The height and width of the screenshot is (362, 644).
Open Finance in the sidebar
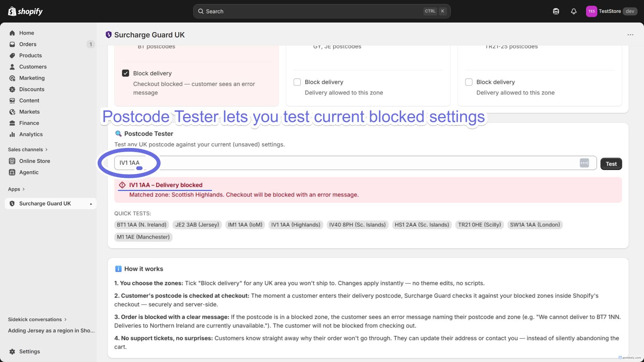tap(29, 123)
